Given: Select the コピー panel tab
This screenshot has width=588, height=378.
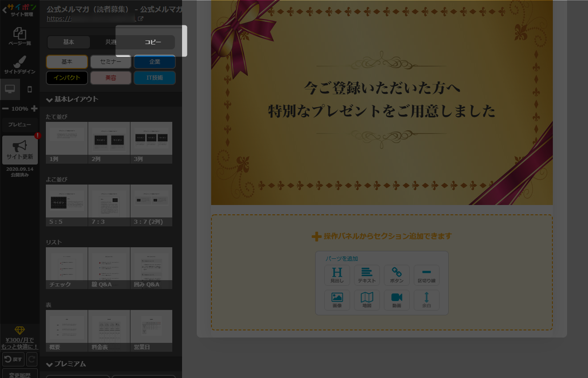Looking at the screenshot, I should 153,42.
